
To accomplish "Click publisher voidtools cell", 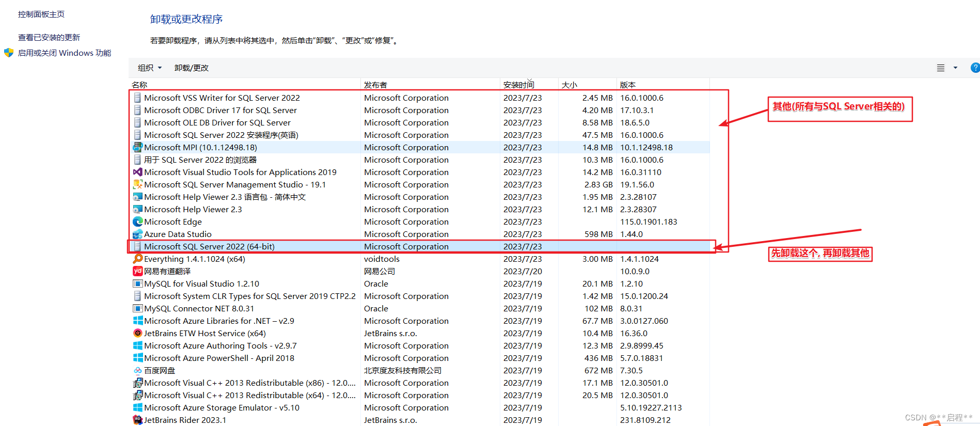I will pos(382,259).
